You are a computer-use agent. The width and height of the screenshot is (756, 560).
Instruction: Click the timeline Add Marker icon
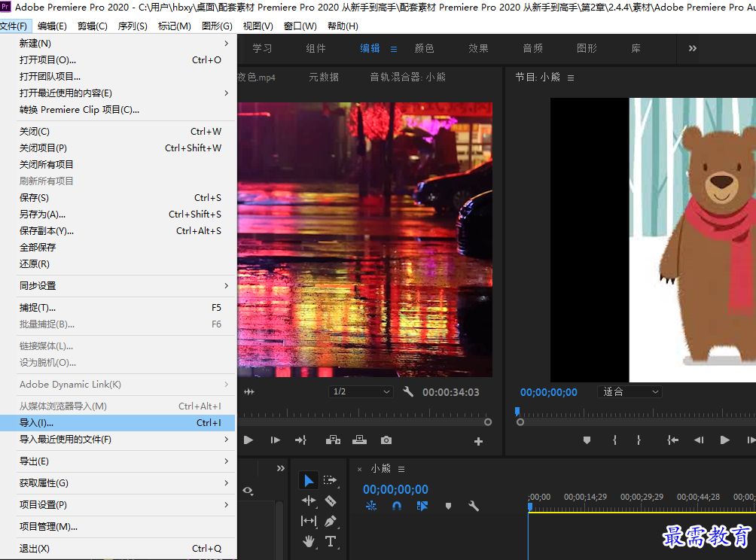pyautogui.click(x=448, y=506)
